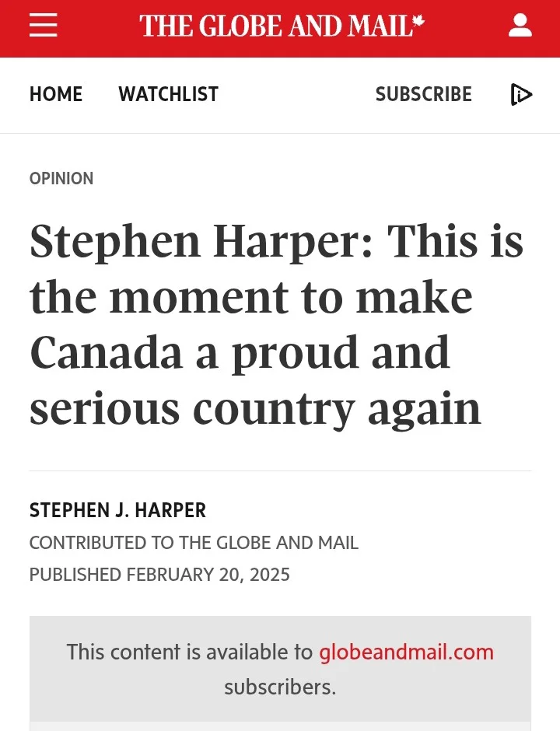Follow the globeandmail.com link
The height and width of the screenshot is (731, 560).
pos(406,652)
